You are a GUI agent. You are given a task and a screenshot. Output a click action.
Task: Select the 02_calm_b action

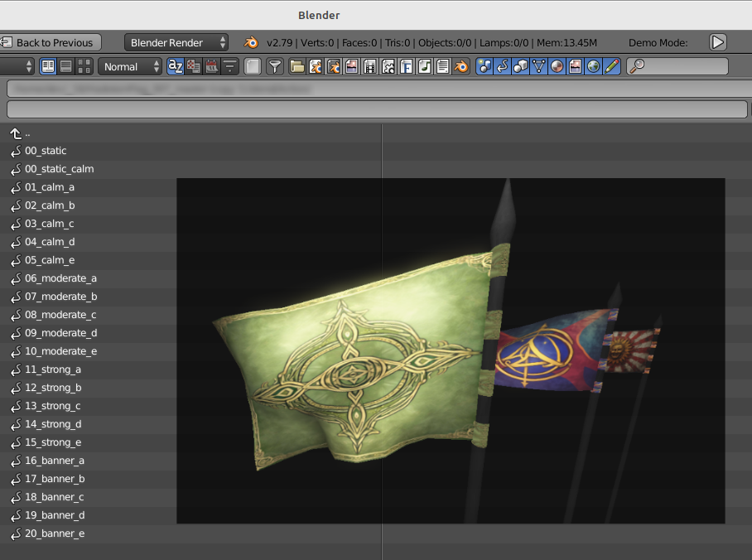[x=50, y=205]
